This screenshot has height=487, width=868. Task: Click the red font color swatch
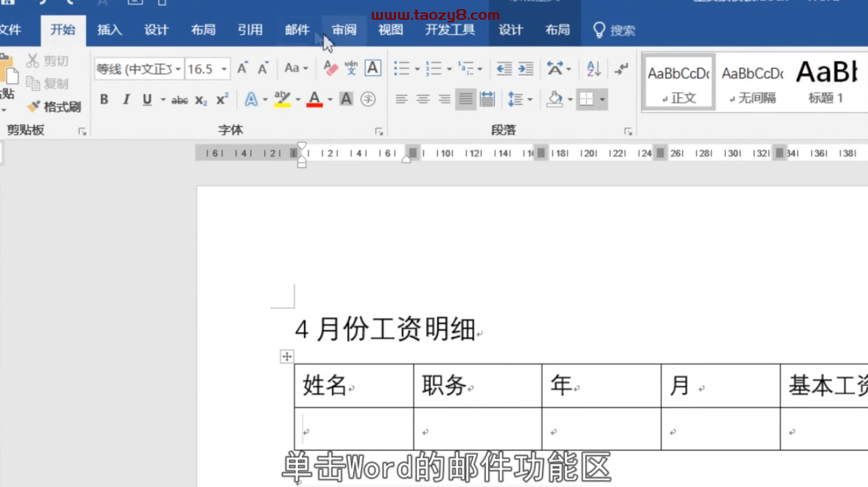pyautogui.click(x=314, y=99)
